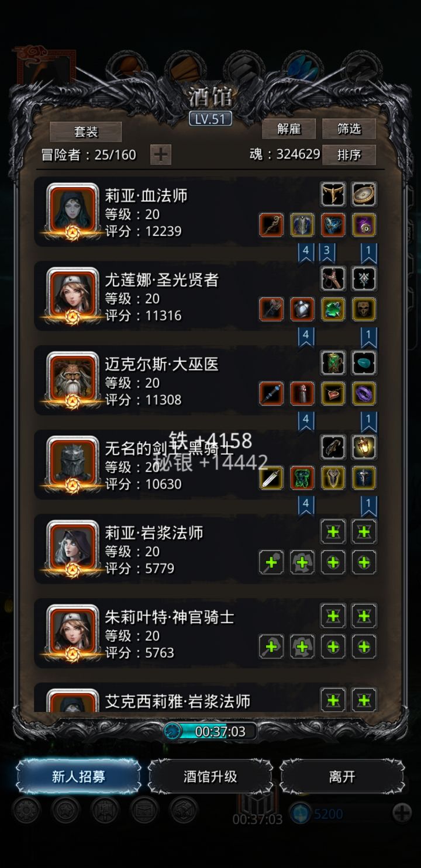Click the recruitment timer progress bar
This screenshot has height=868, width=421.
point(212,731)
